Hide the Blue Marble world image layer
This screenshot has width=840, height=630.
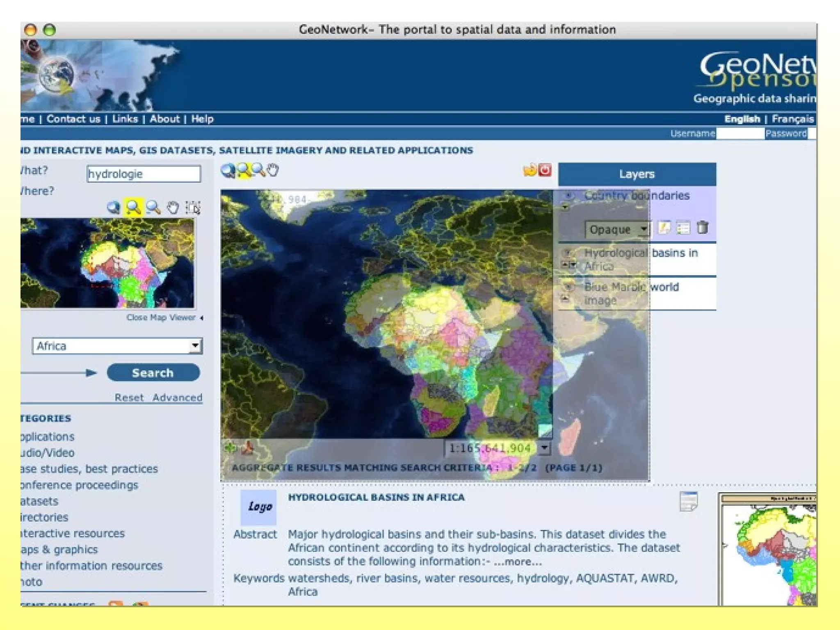tap(568, 286)
